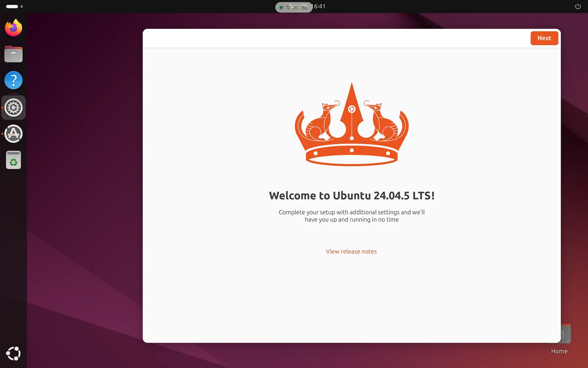Open Software Updater in the dock
This screenshot has height=368, width=588.
click(14, 134)
